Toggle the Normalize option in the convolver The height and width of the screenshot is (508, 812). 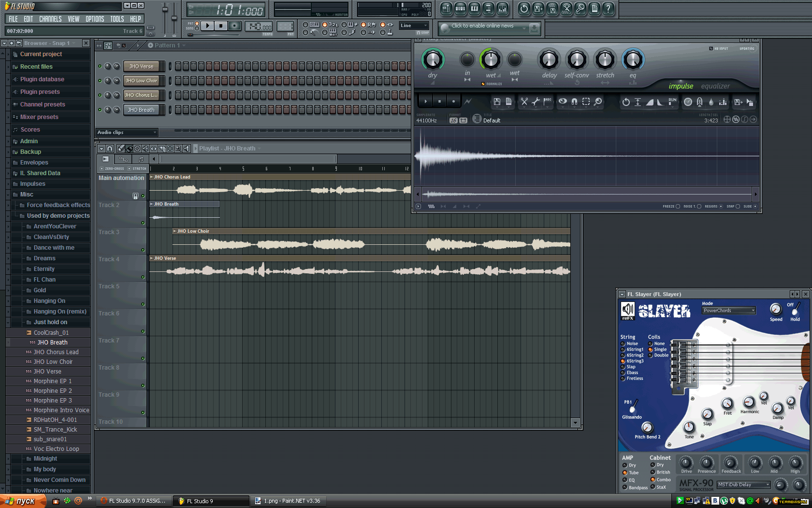coord(483,84)
